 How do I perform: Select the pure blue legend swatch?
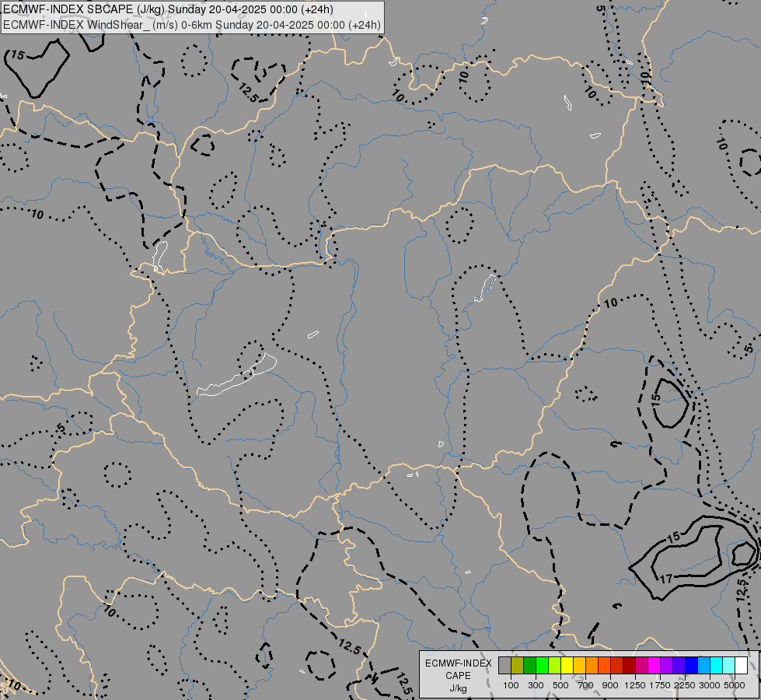[692, 665]
